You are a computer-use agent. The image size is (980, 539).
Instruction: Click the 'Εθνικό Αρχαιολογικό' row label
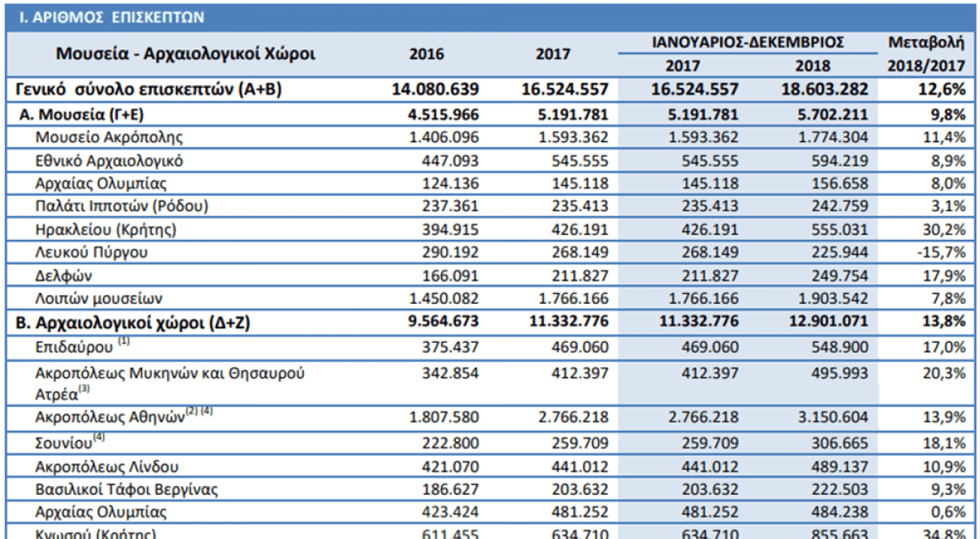click(x=109, y=161)
